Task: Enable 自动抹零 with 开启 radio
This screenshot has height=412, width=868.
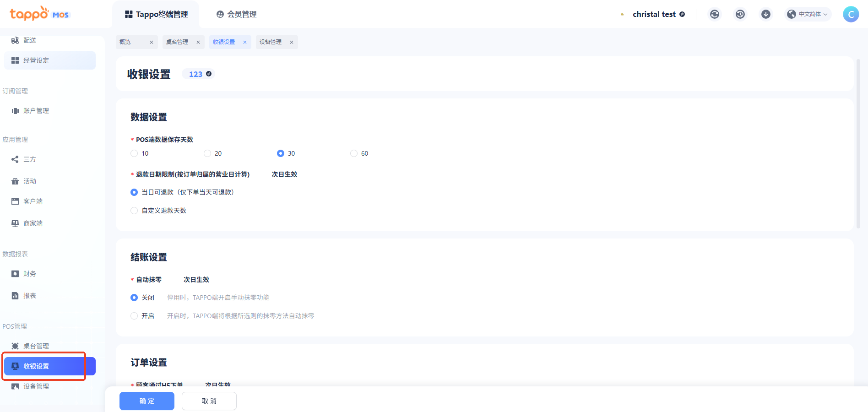Action: (x=134, y=316)
